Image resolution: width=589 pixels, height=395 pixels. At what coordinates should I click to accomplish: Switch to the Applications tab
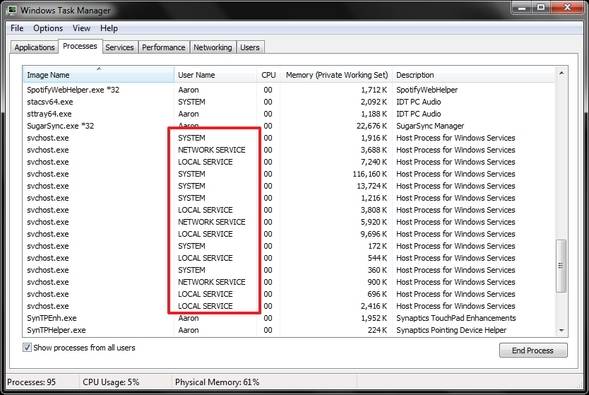pos(35,47)
